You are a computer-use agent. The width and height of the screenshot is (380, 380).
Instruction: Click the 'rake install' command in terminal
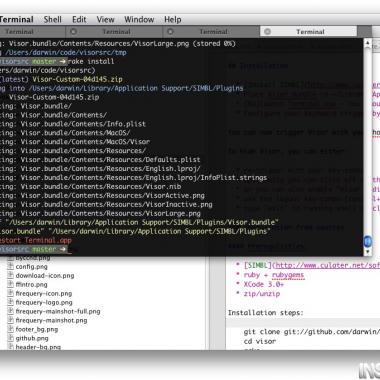click(x=91, y=61)
